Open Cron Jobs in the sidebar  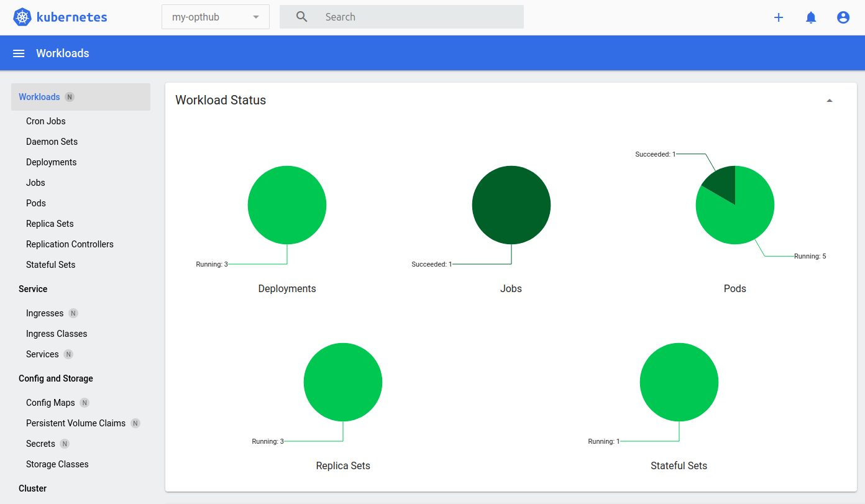click(46, 121)
